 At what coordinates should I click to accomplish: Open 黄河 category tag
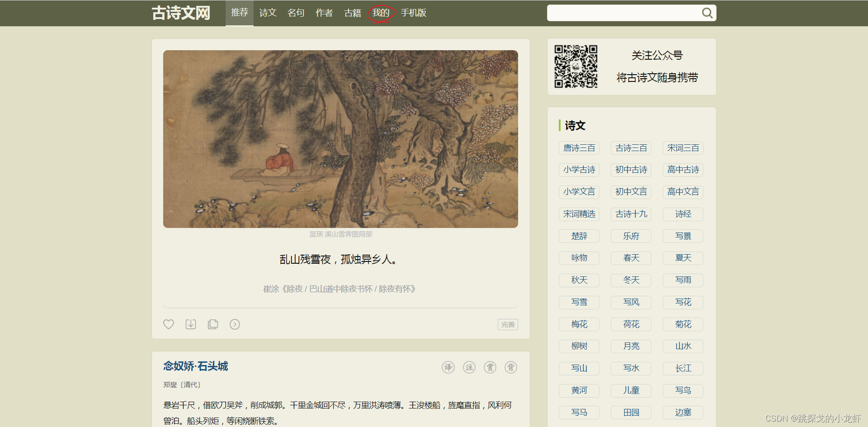579,390
